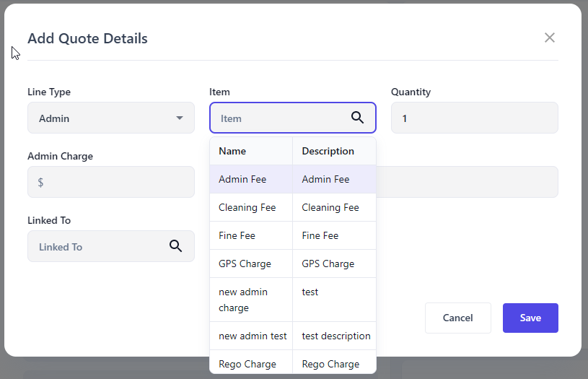The width and height of the screenshot is (588, 379).
Task: Click the Admin Charge dollar input
Action: (x=115, y=182)
